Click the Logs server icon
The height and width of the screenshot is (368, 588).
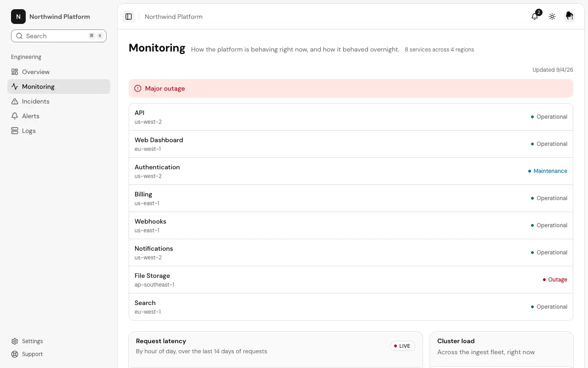pos(15,131)
